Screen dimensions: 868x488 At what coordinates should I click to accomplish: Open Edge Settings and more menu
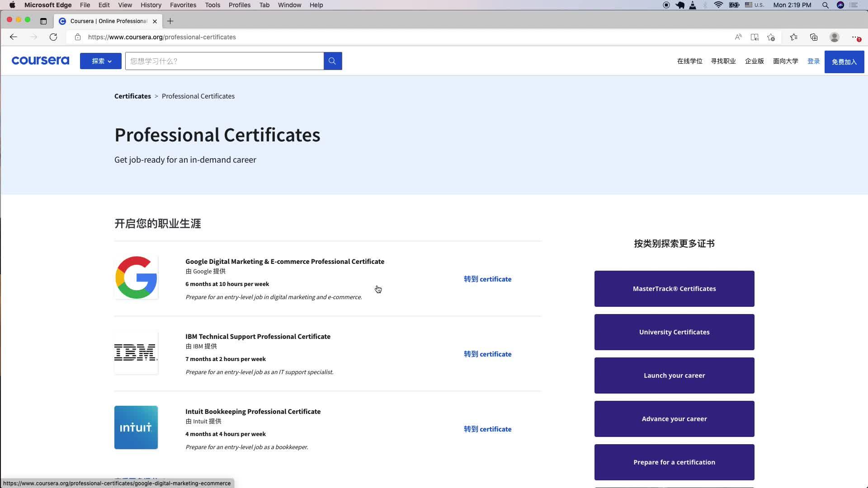[855, 37]
